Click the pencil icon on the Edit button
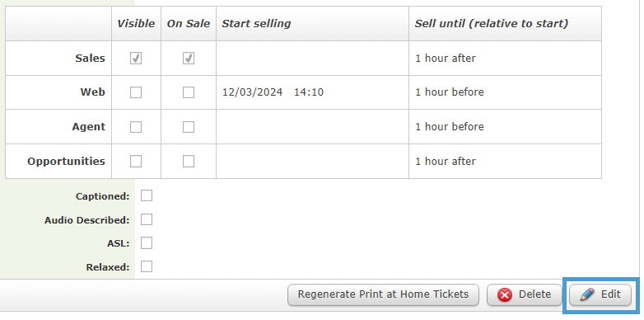This screenshot has height=320, width=644. (x=587, y=294)
